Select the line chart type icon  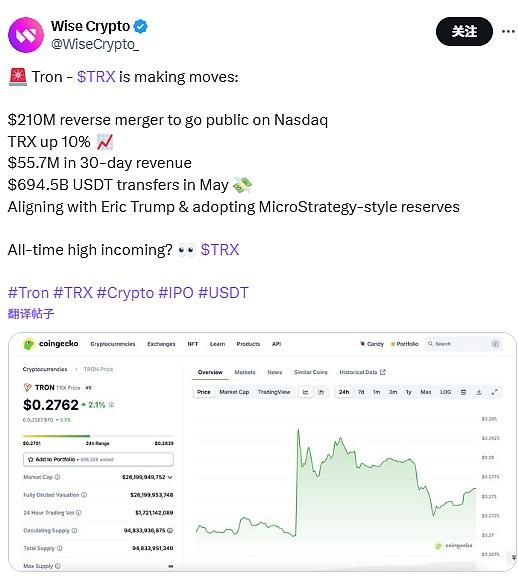(306, 392)
